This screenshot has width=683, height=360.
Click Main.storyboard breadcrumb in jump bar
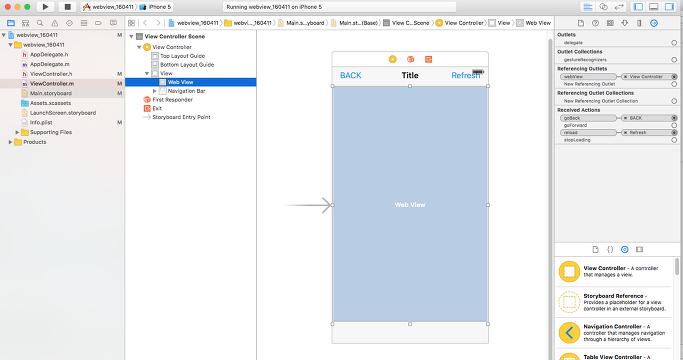tap(301, 23)
